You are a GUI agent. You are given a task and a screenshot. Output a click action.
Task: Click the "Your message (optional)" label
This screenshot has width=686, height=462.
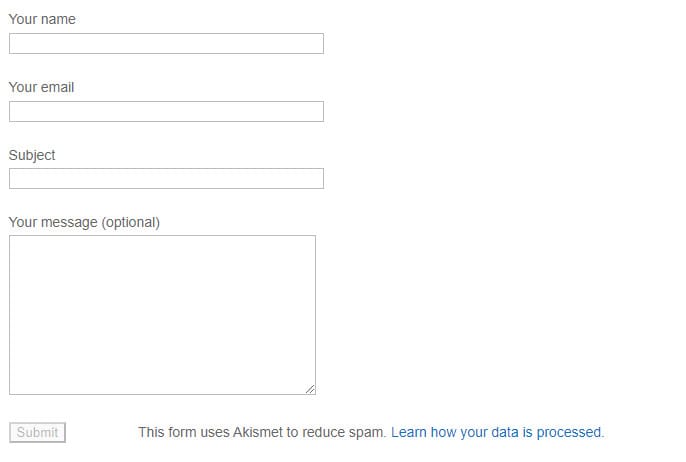point(84,222)
